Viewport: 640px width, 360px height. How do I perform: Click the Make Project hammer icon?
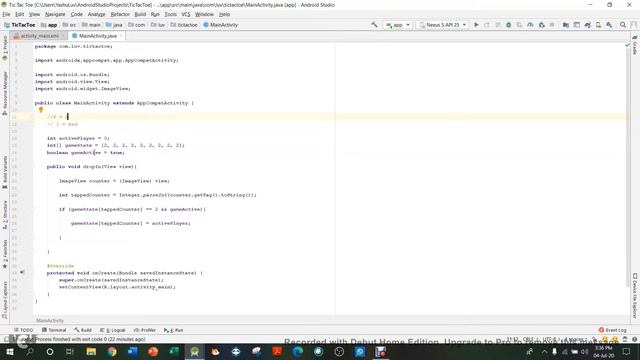coord(374,25)
